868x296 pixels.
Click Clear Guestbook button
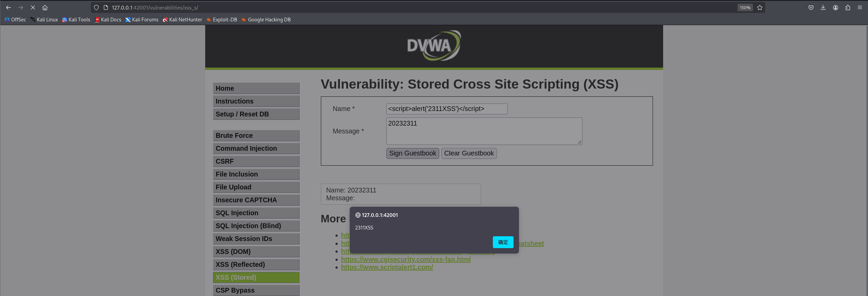[469, 153]
